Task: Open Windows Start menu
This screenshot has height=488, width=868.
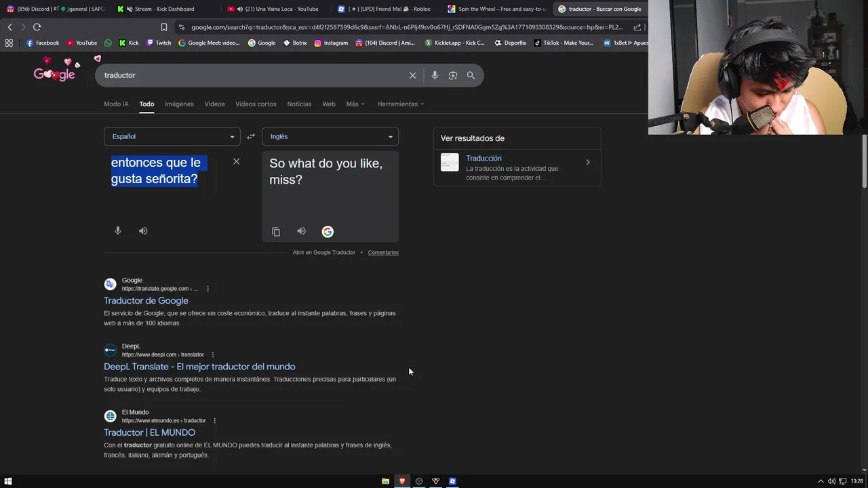Action: (8, 481)
